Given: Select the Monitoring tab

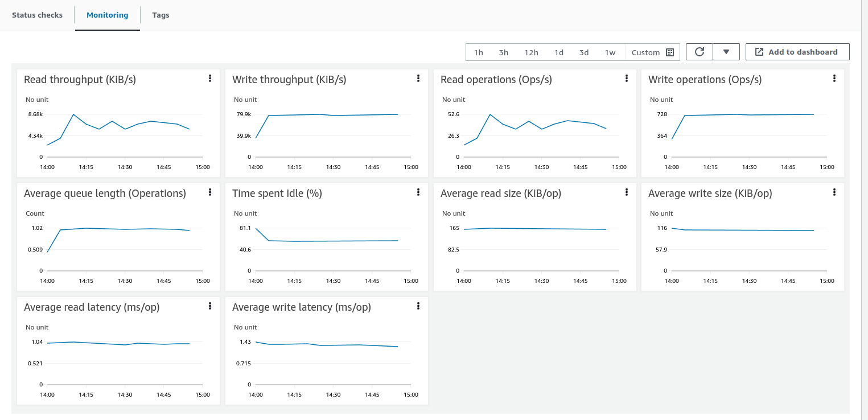Looking at the screenshot, I should pyautogui.click(x=107, y=15).
